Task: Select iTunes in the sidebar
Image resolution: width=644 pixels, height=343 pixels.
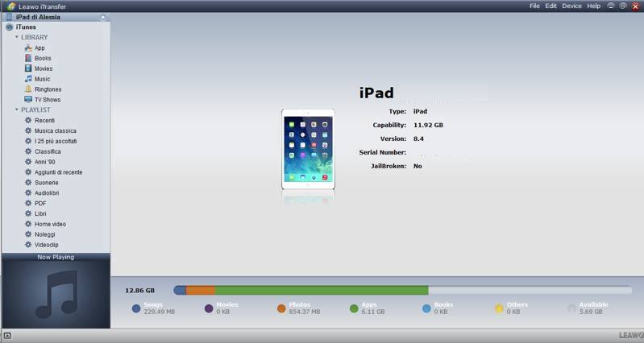Action: [25, 27]
